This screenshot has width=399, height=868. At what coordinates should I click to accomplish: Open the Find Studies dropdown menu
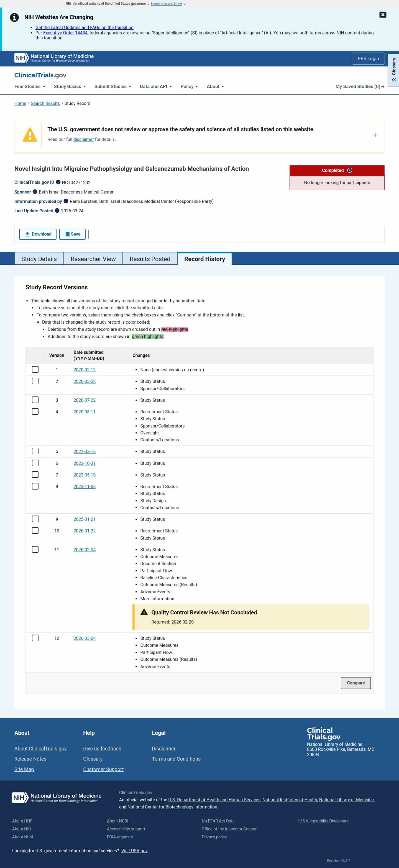click(30, 87)
